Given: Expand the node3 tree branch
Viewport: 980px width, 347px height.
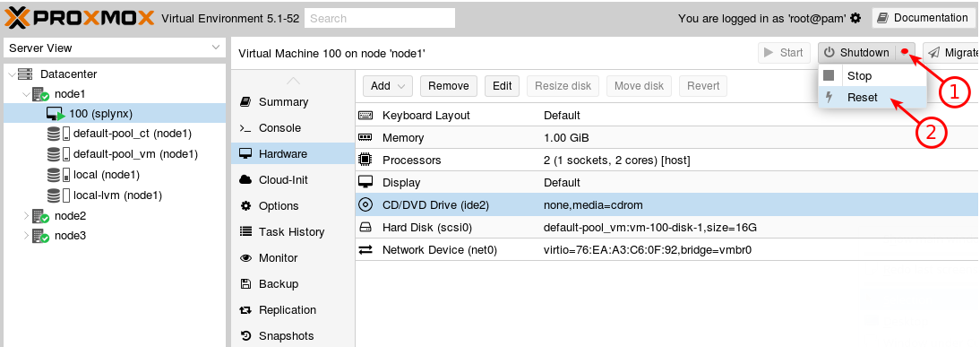Looking at the screenshot, I should (26, 236).
